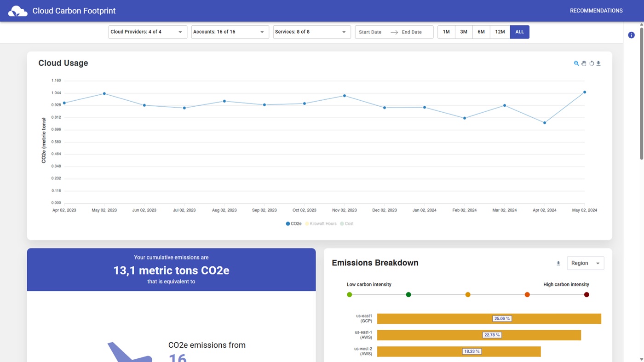Select the ALL time range
Image resolution: width=644 pixels, height=362 pixels.
click(520, 32)
